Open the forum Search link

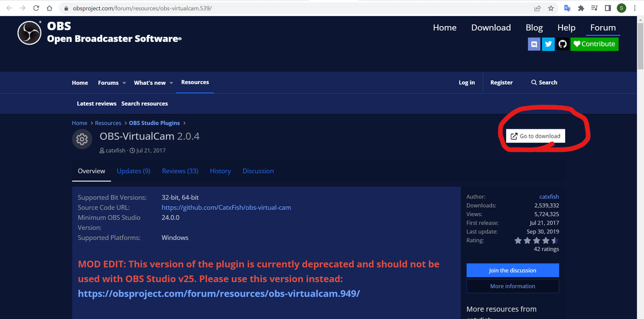click(x=544, y=83)
